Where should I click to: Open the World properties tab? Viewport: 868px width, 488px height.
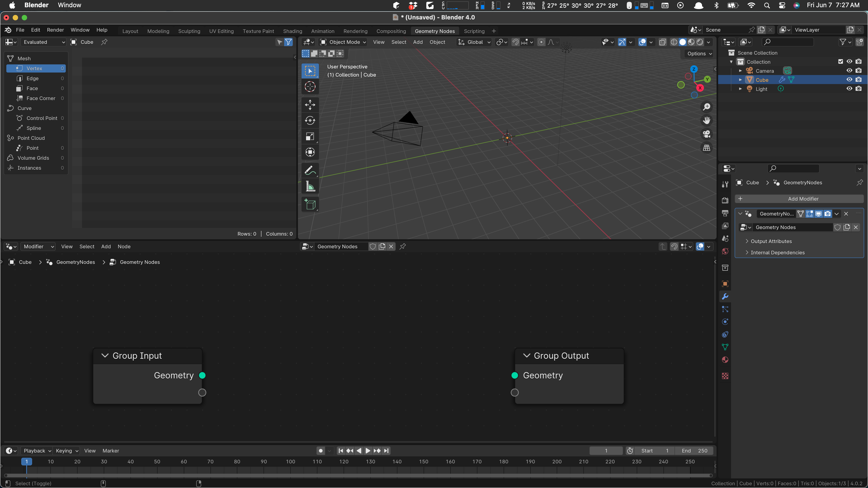click(x=725, y=251)
